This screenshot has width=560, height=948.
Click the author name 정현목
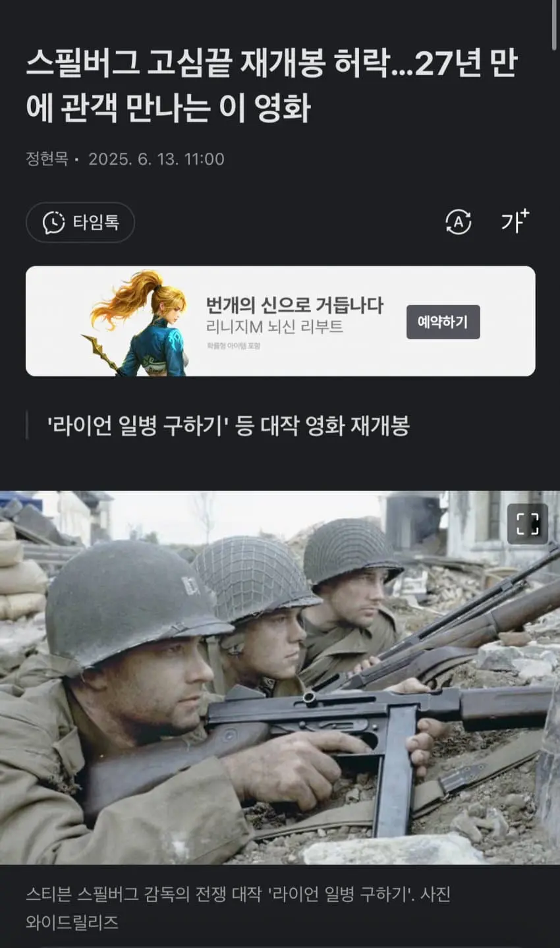(x=47, y=159)
